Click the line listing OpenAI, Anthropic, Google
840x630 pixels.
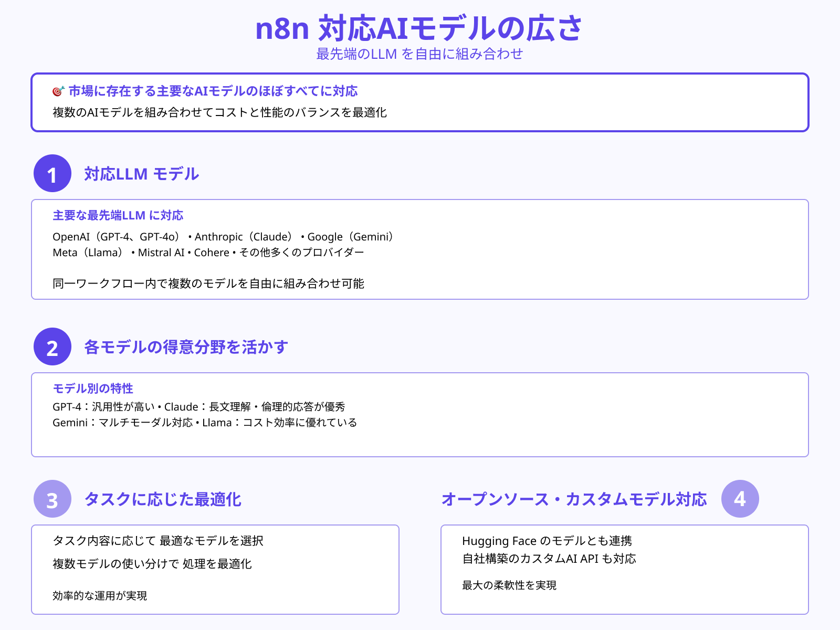[x=224, y=237]
